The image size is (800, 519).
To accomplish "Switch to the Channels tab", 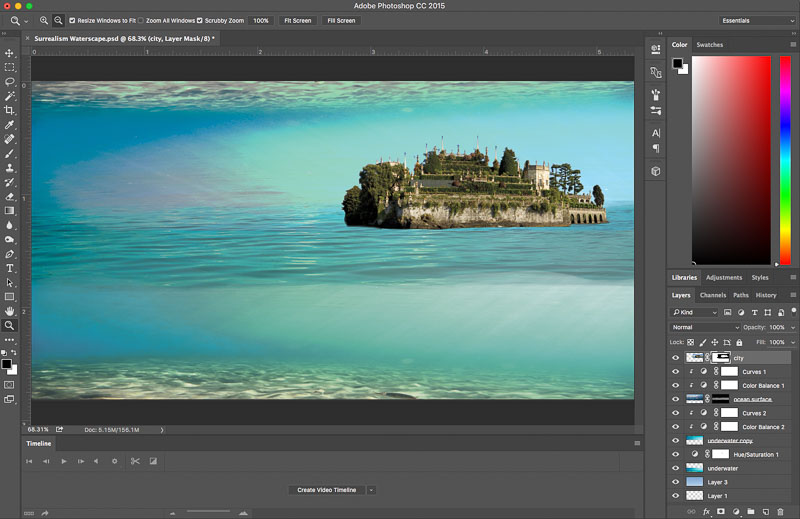I will click(713, 295).
